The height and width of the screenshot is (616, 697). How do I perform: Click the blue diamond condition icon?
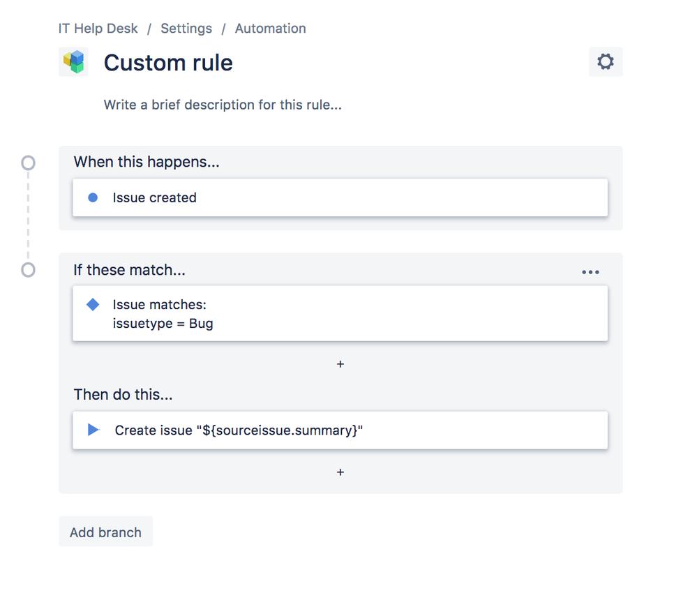point(93,305)
